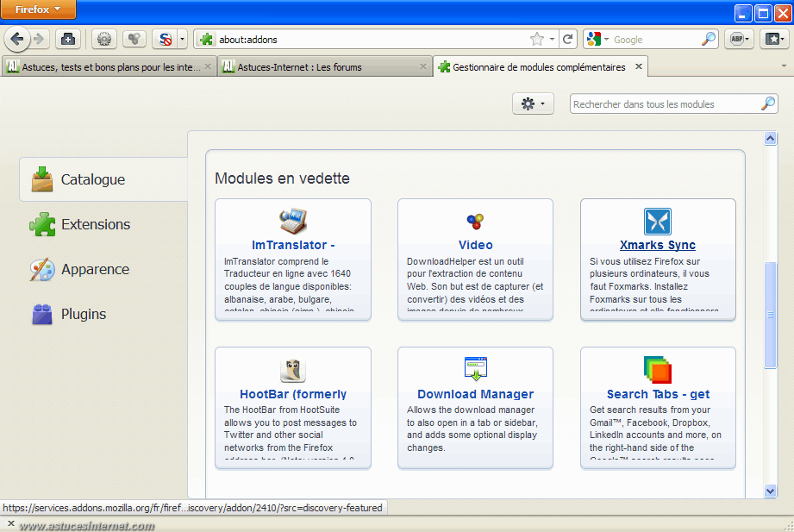Click the scrollbar up arrow
The image size is (794, 532).
pos(770,138)
